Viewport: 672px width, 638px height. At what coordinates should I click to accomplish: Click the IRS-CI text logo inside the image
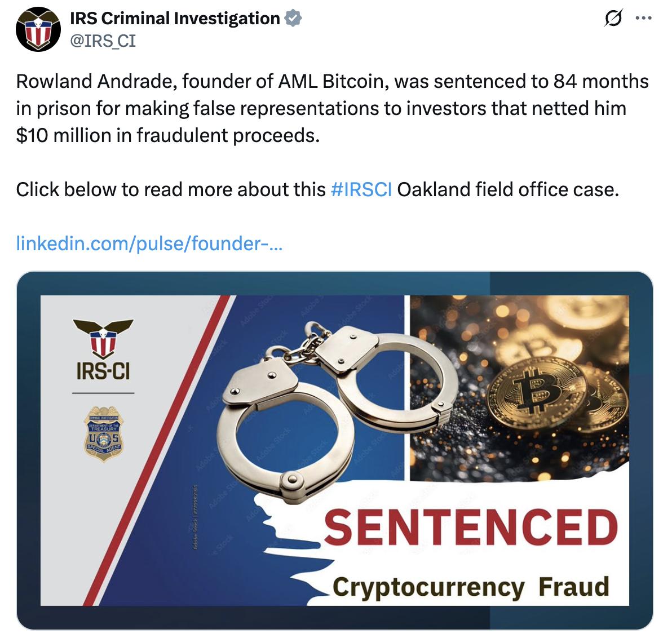(x=102, y=372)
